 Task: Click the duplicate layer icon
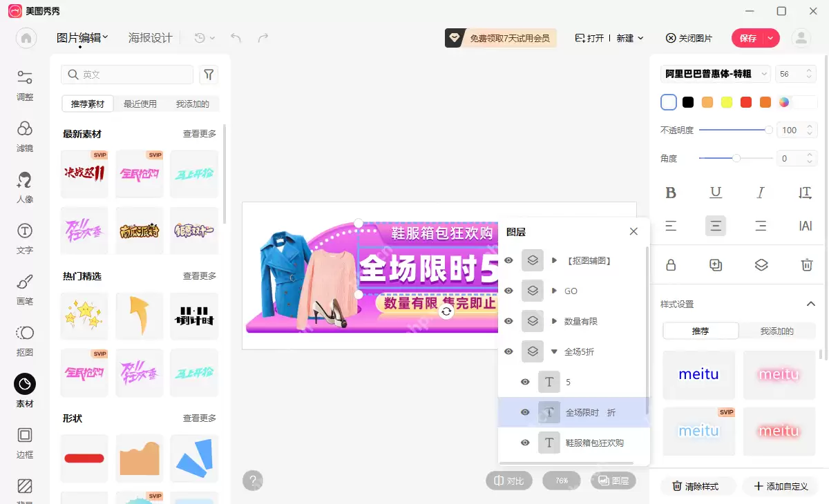click(x=715, y=264)
